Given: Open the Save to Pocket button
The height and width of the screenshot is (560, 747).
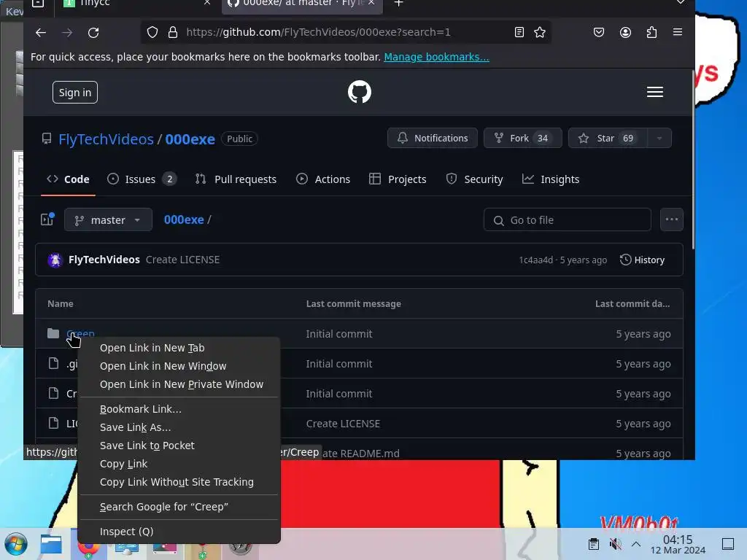Looking at the screenshot, I should (x=599, y=32).
